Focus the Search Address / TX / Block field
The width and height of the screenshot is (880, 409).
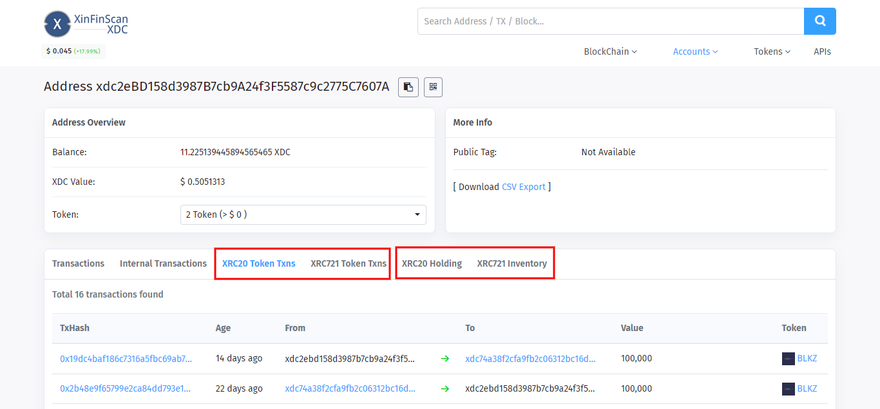coord(610,21)
